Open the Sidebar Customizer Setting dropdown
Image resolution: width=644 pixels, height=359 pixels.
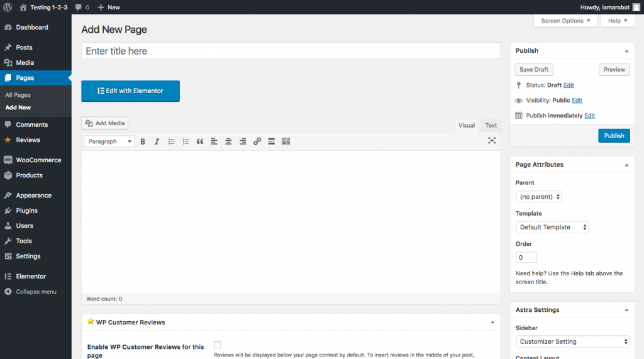click(572, 341)
